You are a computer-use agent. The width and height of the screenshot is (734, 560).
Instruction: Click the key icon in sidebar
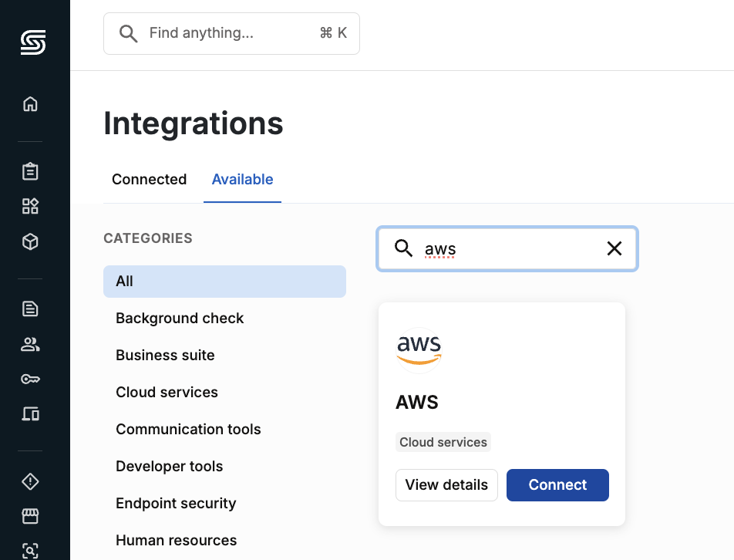pos(30,379)
